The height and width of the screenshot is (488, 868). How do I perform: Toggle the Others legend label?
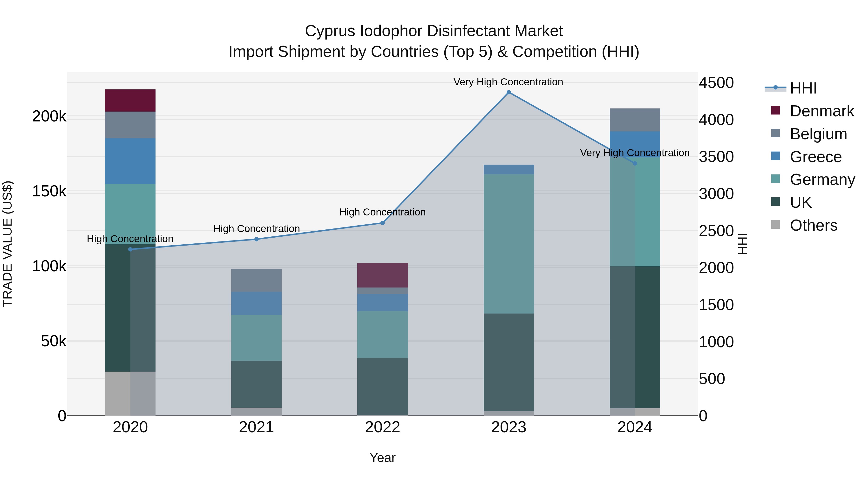click(814, 225)
